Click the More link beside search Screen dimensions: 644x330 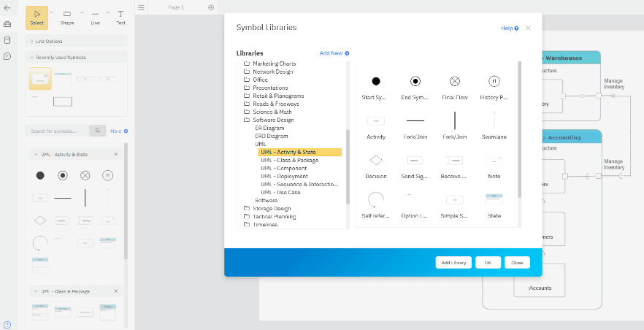119,131
